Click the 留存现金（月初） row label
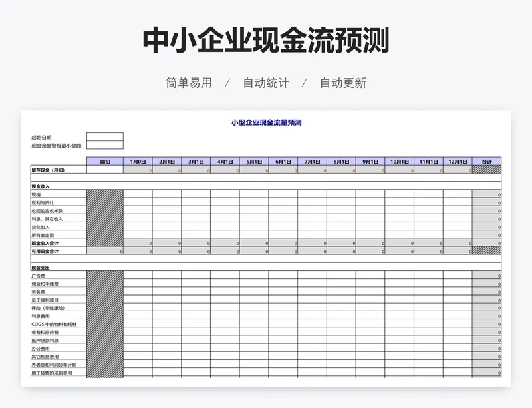532x408 pixels. pos(48,170)
